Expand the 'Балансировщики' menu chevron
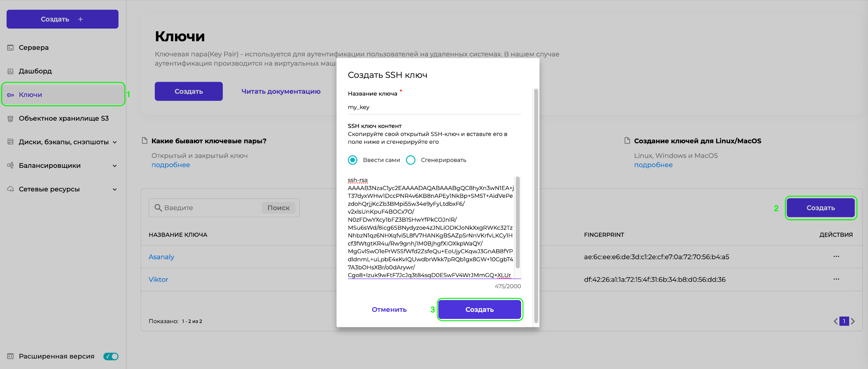The image size is (868, 369). coord(115,166)
